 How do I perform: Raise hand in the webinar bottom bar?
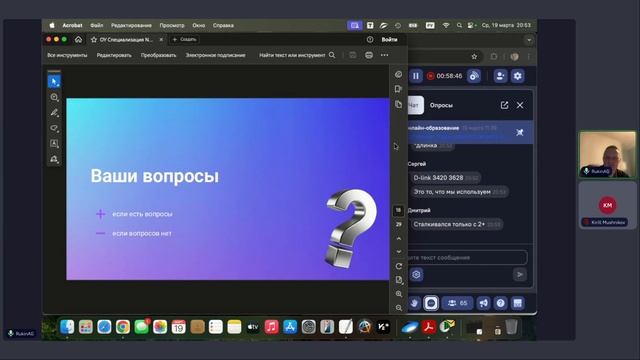click(x=414, y=303)
